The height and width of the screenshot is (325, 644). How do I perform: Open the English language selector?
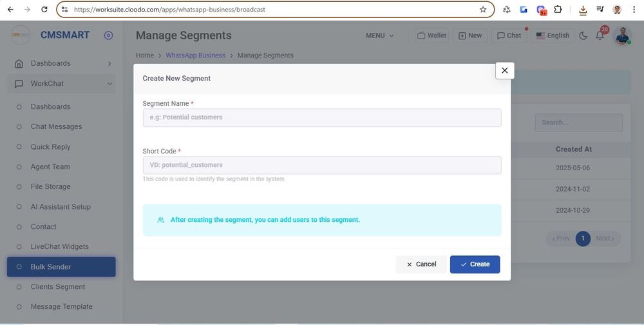tap(553, 36)
